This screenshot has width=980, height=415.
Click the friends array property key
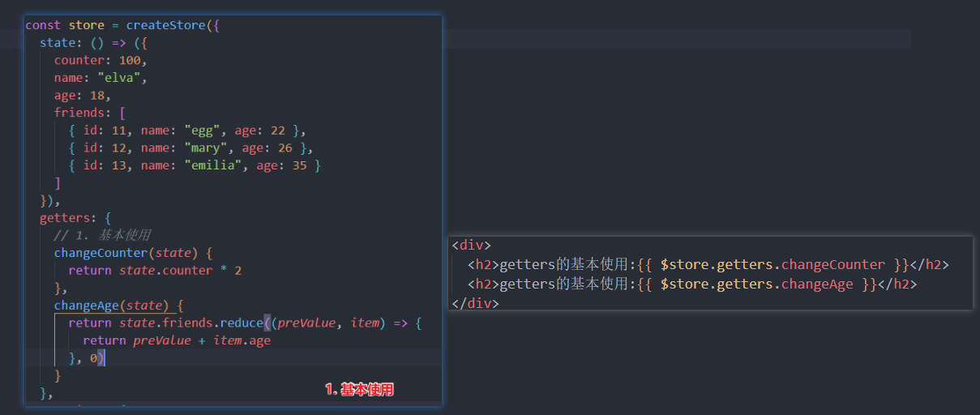point(81,113)
